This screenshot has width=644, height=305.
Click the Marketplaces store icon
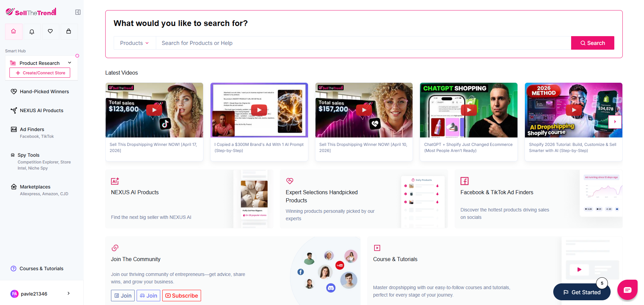pyautogui.click(x=14, y=187)
